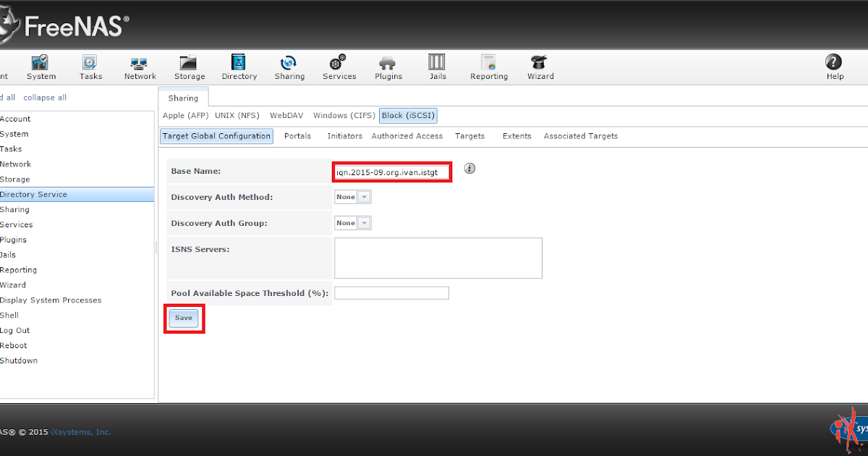Open the System settings via toolbar icon
Screen dimensions: 868x456
pyautogui.click(x=41, y=67)
